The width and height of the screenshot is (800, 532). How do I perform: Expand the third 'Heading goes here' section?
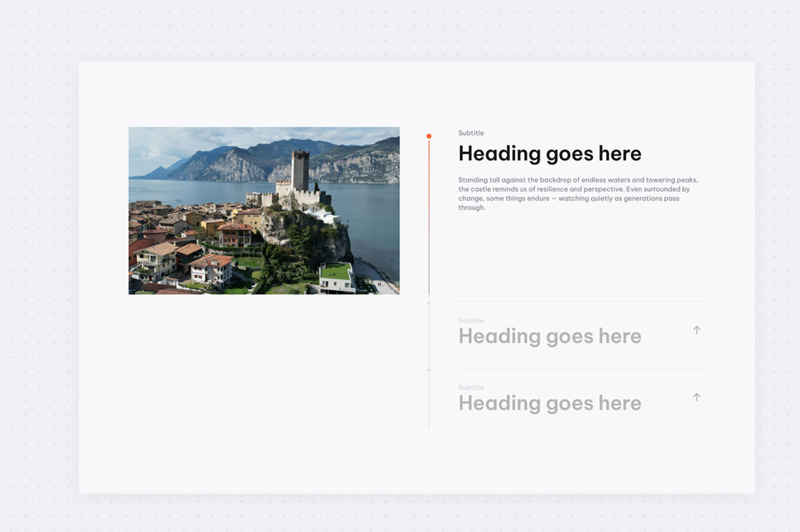[x=549, y=403]
